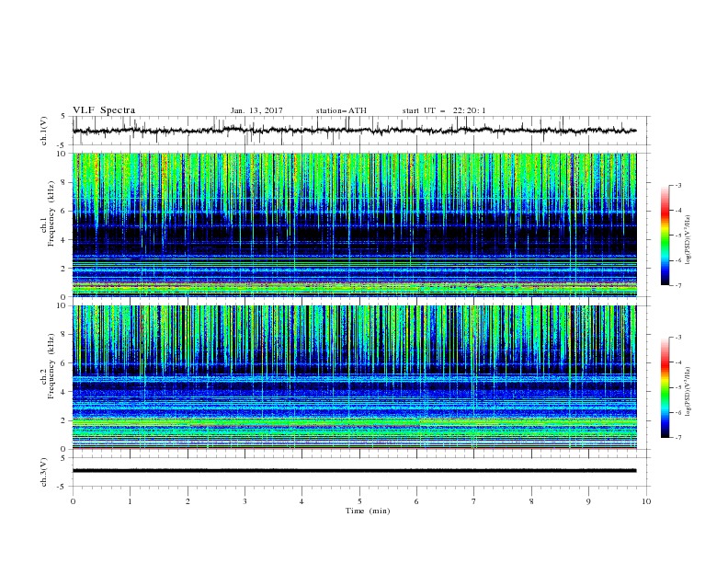The height and width of the screenshot is (563, 728).
Task: Click inside the ch.1 frequency spectrogram panel
Action: [x=354, y=224]
